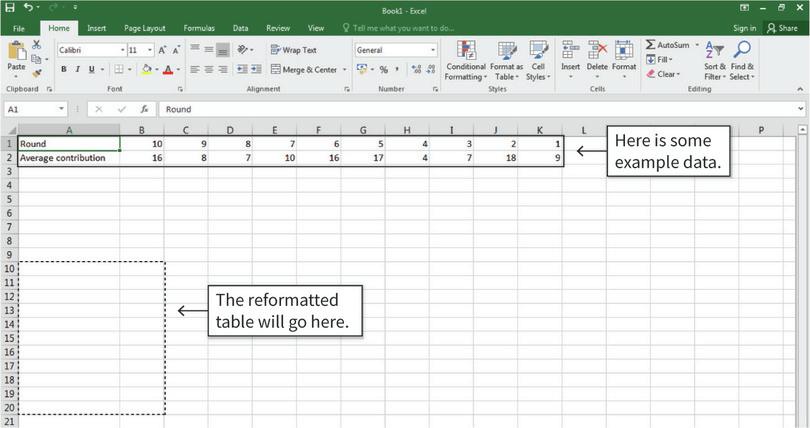Apply red font color

pos(168,69)
